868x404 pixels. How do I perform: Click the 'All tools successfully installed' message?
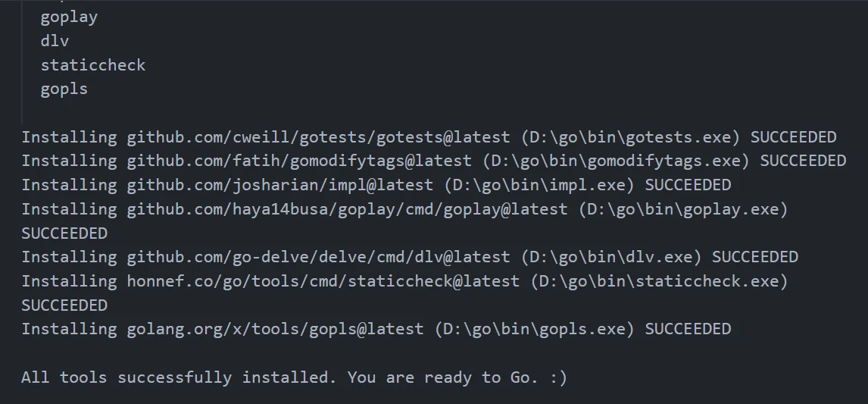(x=294, y=377)
